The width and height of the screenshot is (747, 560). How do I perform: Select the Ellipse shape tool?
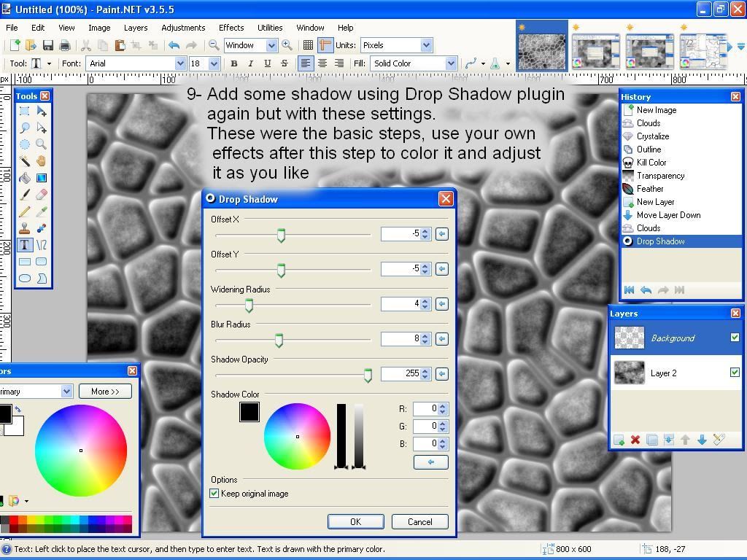[24, 278]
